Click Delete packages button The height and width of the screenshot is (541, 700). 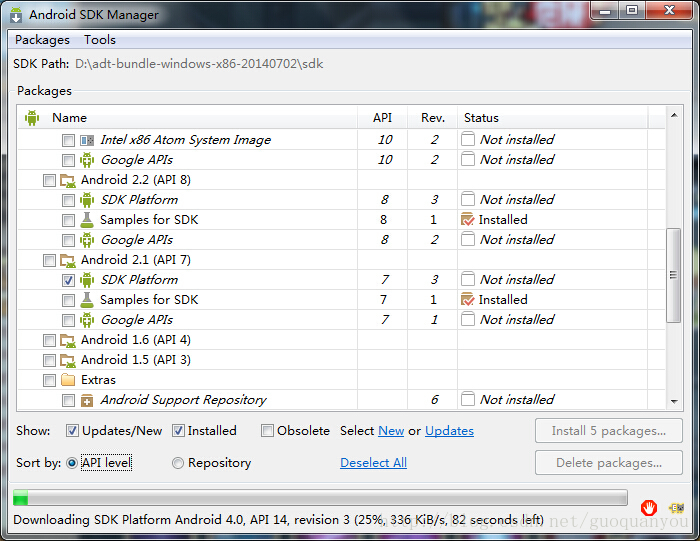pos(608,463)
